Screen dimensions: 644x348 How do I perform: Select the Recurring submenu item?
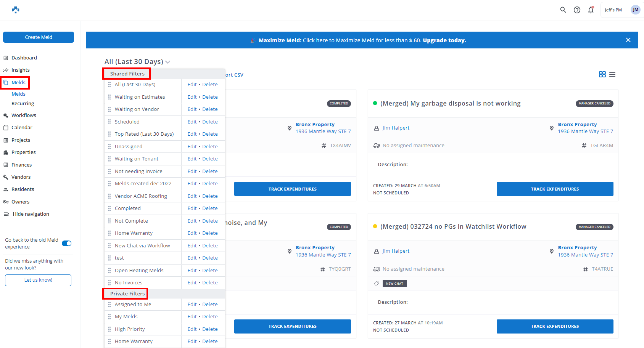coord(23,104)
